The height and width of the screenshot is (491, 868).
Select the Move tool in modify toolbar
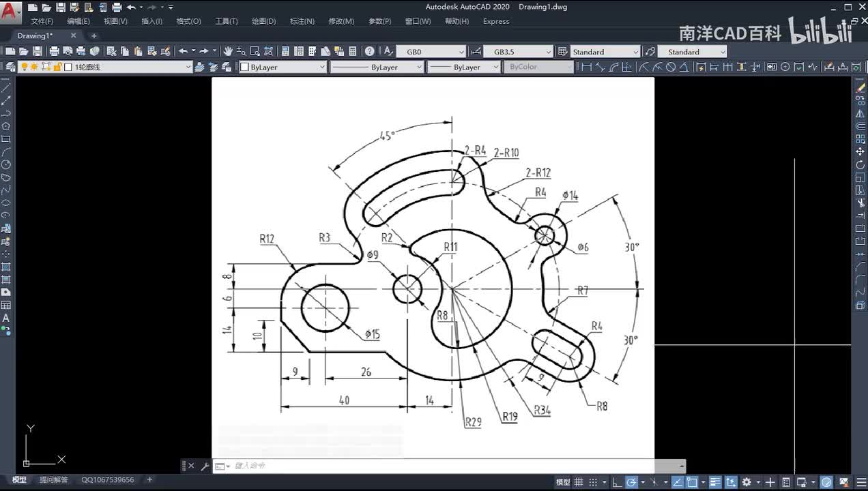(x=860, y=151)
